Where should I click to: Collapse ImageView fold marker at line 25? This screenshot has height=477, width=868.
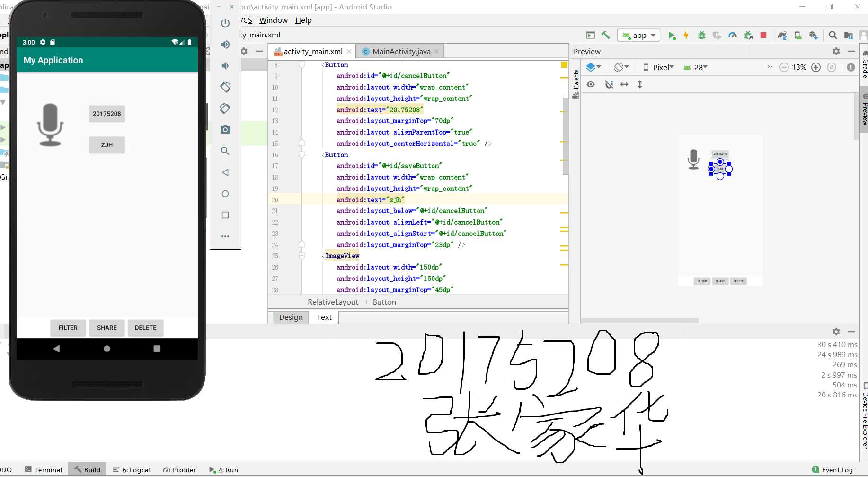(x=302, y=256)
